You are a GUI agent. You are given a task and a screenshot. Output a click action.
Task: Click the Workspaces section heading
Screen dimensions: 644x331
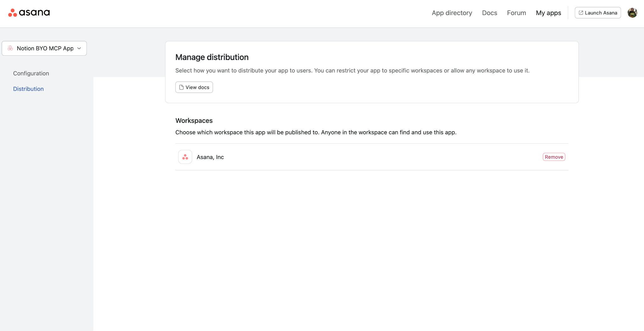[x=194, y=121]
